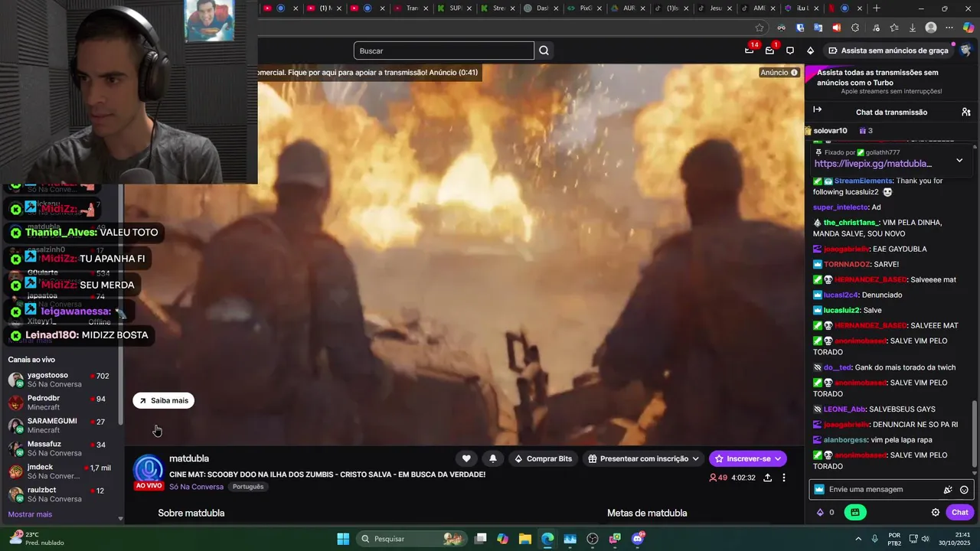Open matdubla channel avatar
Viewport: 980px width, 551px height.
click(x=149, y=470)
